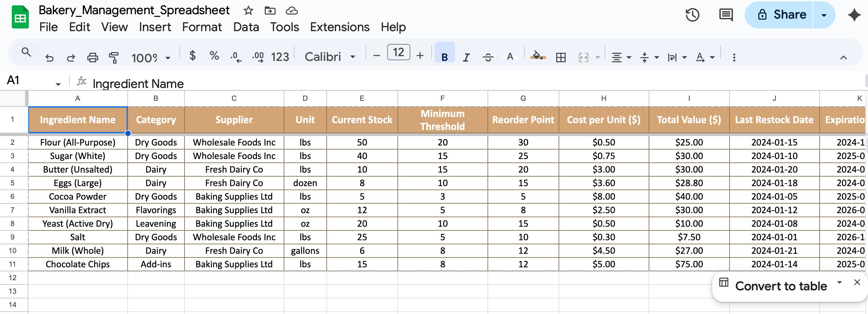Toggle bold formatting button
Viewport: 868px width, 314px height.
pos(444,57)
